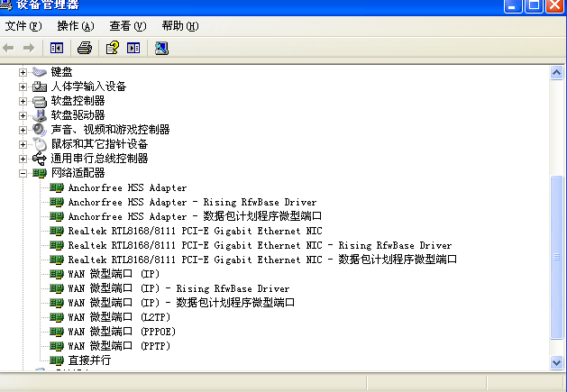Select WAN 微型端口 (IP) - 数据包计划程序微型端口
Viewport: 567px width, 392px height.
[181, 303]
